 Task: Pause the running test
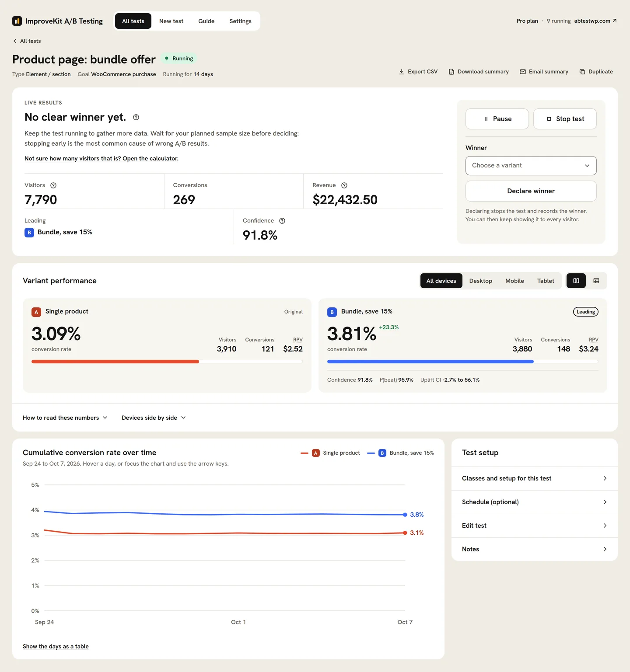click(497, 119)
